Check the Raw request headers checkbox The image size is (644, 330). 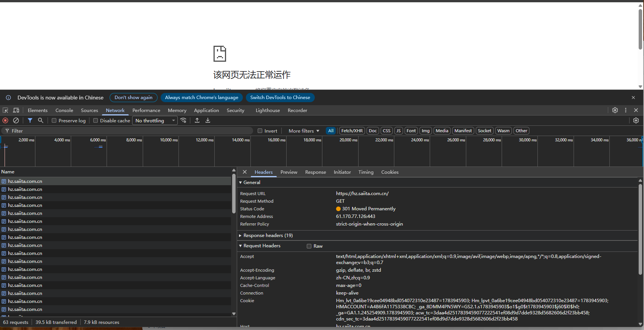[309, 246]
